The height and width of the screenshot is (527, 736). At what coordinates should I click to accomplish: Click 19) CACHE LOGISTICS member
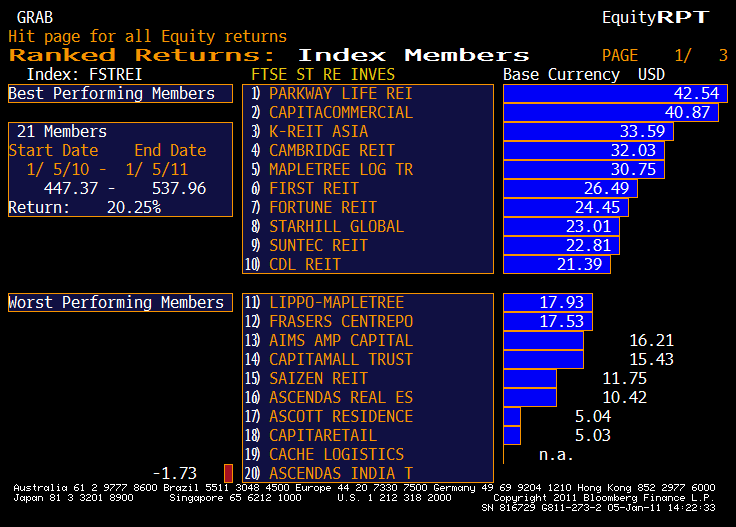368,455
